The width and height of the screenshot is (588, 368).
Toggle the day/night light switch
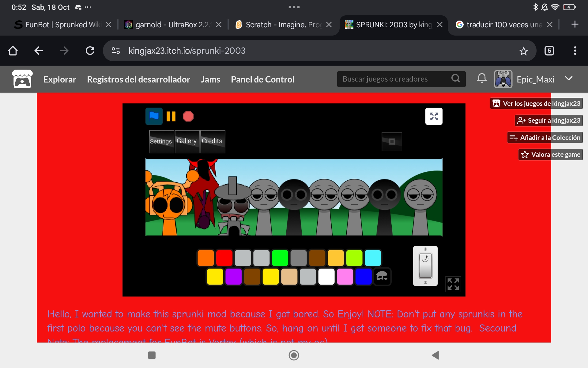click(x=425, y=266)
